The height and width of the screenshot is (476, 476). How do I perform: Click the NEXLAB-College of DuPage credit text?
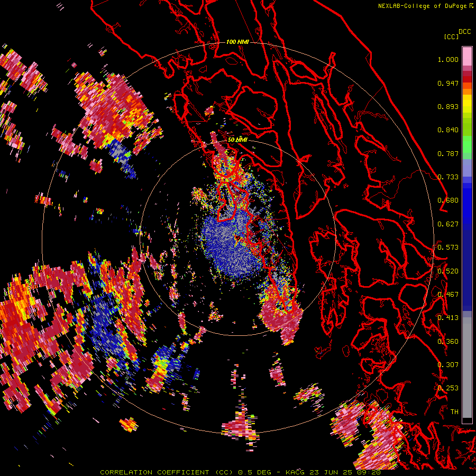(x=423, y=6)
